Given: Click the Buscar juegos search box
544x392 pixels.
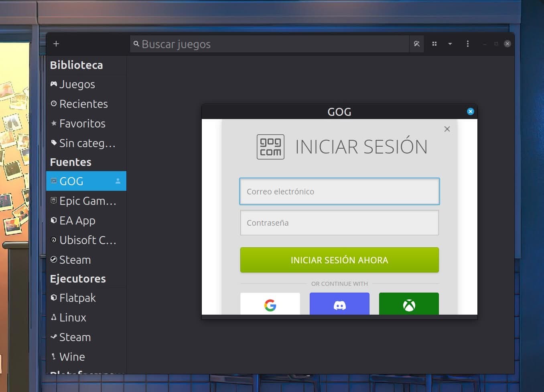Looking at the screenshot, I should tap(269, 44).
